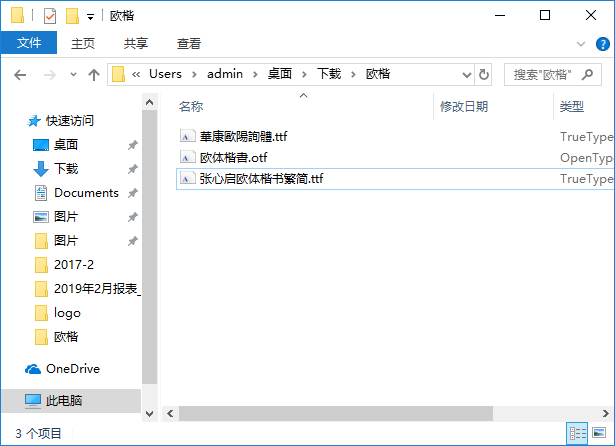Open the Customize Quick Access Toolbar dropdown
Image resolution: width=615 pixels, height=446 pixels.
[x=91, y=17]
